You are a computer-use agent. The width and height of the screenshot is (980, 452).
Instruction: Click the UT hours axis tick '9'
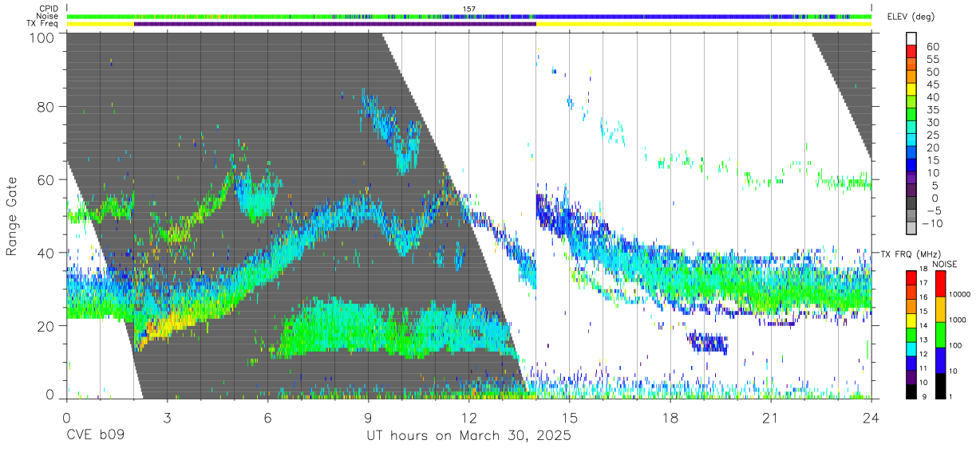point(368,418)
